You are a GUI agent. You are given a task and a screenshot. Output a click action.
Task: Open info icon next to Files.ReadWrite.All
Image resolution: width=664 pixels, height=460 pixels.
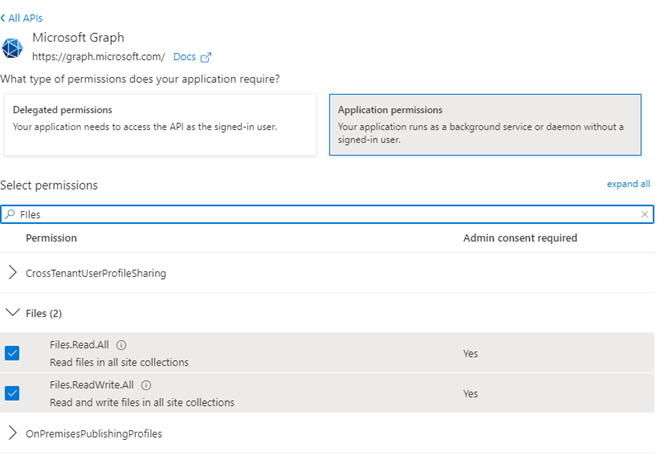(146, 385)
